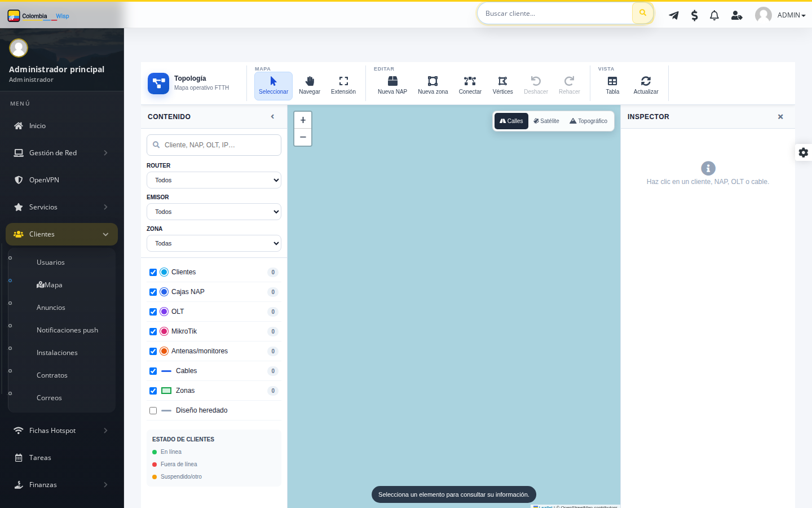Add a Nueva NAP box
Screen dimensions: 812x508
point(392,86)
